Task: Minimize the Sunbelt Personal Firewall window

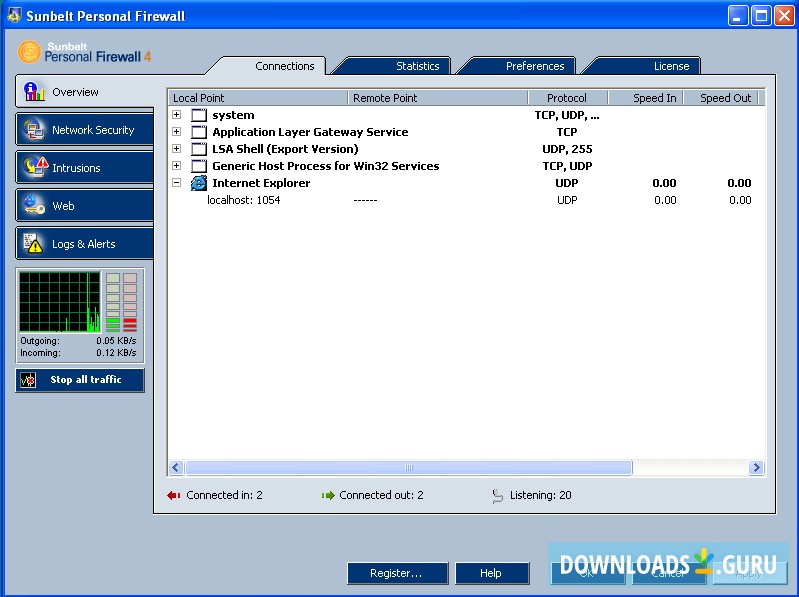Action: coord(737,16)
